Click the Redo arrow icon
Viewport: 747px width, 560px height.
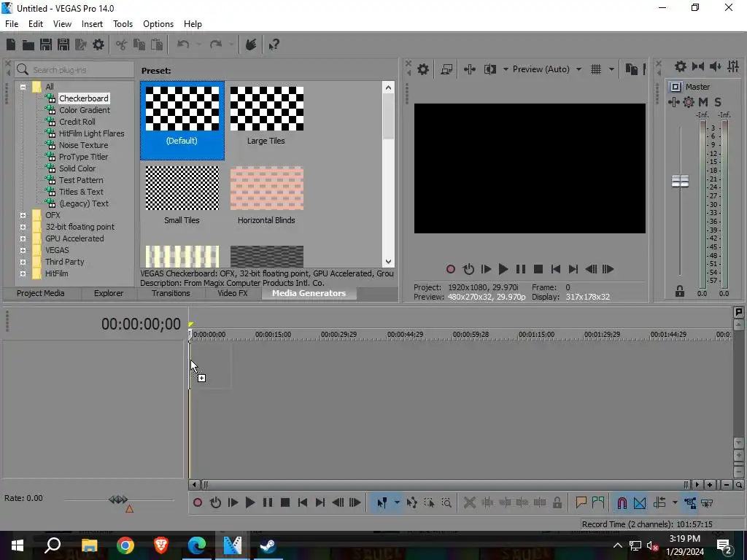pos(216,44)
